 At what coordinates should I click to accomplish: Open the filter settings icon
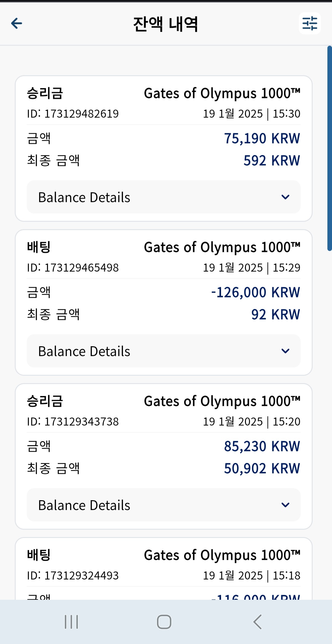(x=310, y=23)
